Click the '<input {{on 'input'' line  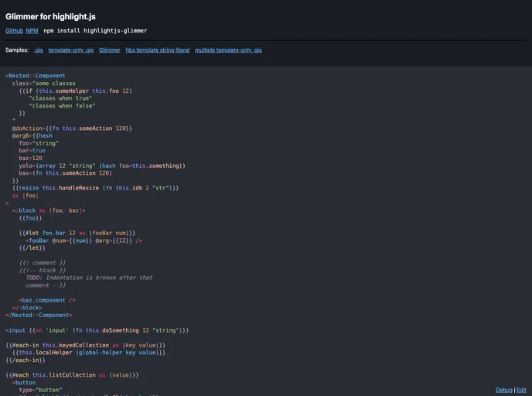(97, 330)
